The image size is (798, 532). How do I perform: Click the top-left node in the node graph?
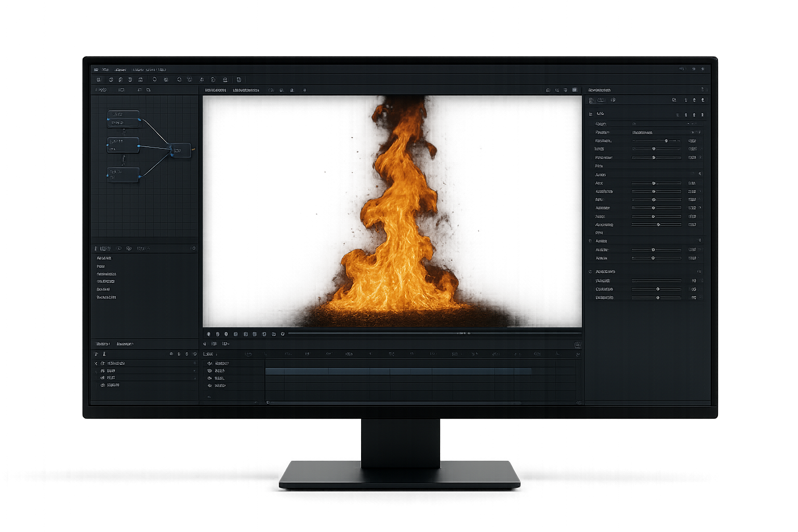pyautogui.click(x=123, y=118)
